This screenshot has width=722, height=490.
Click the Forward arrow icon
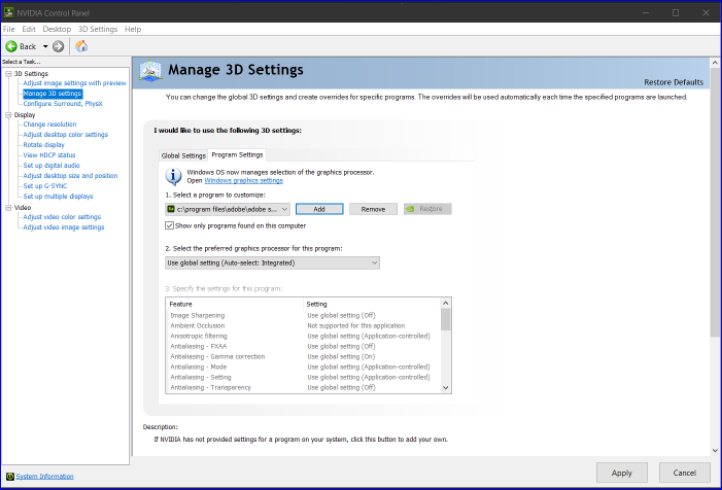pos(58,47)
